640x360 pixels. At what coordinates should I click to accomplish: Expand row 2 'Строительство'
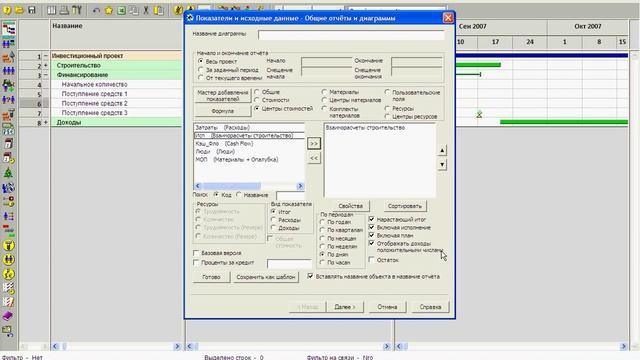pos(46,65)
